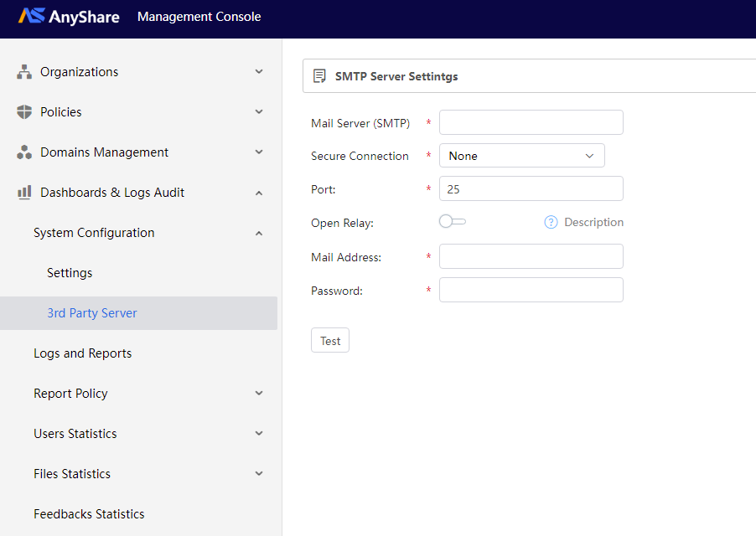Click the Domains Management icon

(24, 152)
